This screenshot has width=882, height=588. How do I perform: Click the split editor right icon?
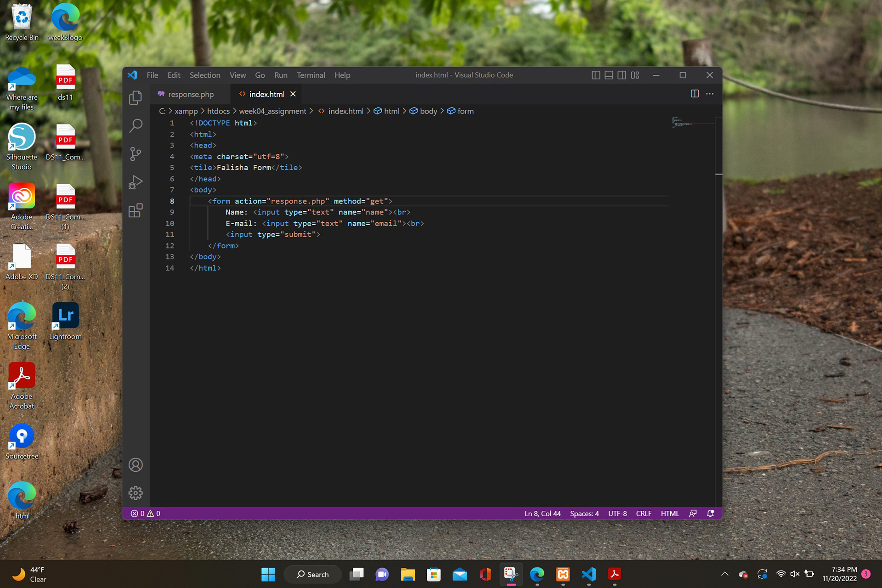pyautogui.click(x=695, y=94)
